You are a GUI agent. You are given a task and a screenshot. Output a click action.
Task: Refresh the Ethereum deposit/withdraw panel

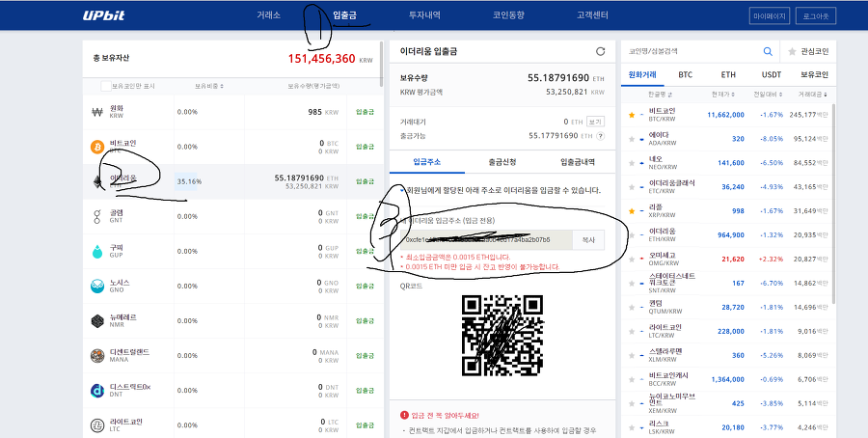click(x=600, y=51)
